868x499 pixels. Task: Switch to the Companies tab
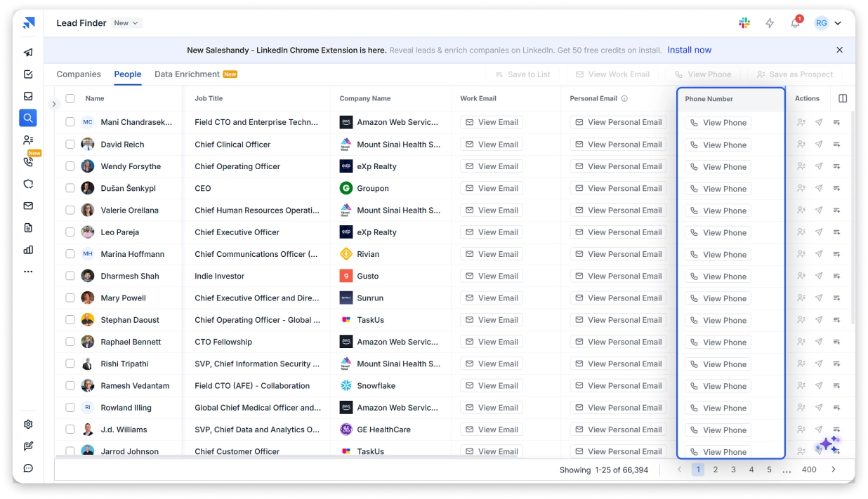79,74
